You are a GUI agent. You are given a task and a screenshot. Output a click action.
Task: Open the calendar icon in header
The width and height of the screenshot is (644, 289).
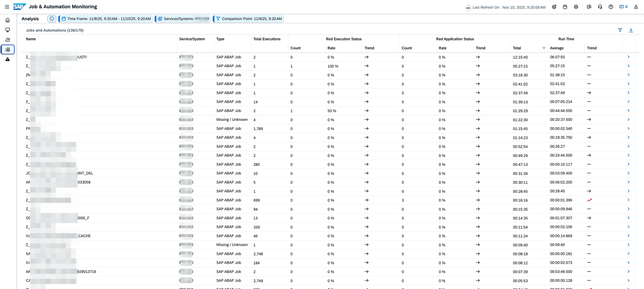pyautogui.click(x=565, y=7)
